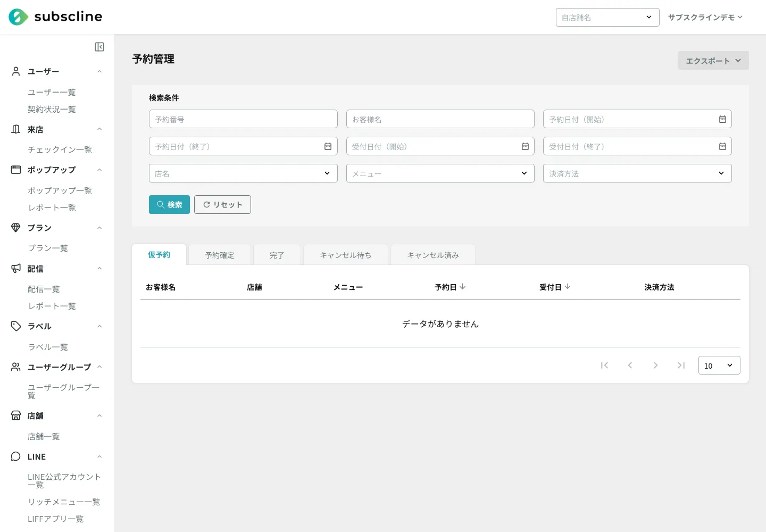Open ユーザー一覧 in sidebar

point(52,92)
